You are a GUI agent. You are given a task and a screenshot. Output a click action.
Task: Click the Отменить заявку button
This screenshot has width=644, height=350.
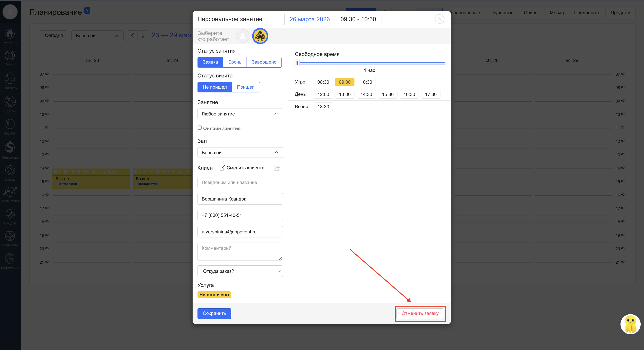click(420, 313)
